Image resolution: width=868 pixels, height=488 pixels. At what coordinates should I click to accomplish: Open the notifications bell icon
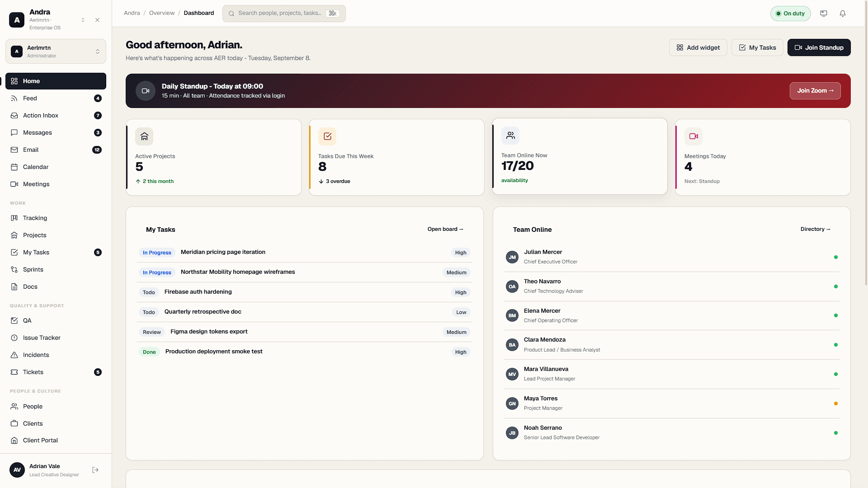tap(843, 14)
